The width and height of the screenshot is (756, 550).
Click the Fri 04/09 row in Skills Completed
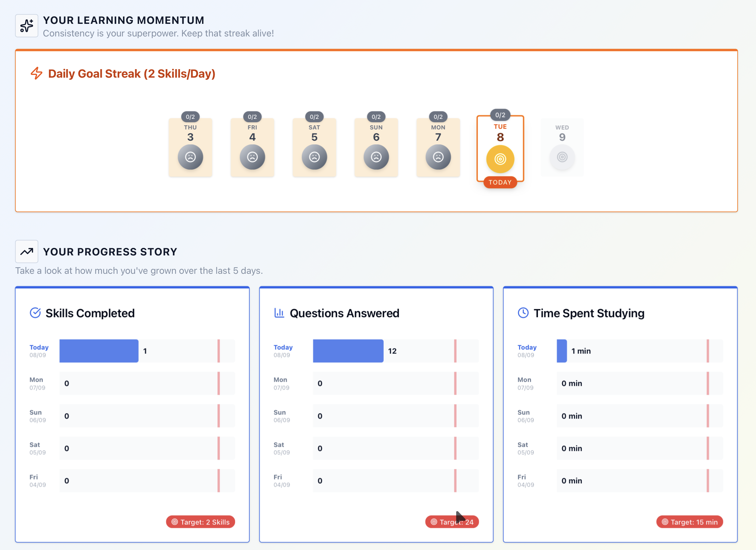pos(132,481)
